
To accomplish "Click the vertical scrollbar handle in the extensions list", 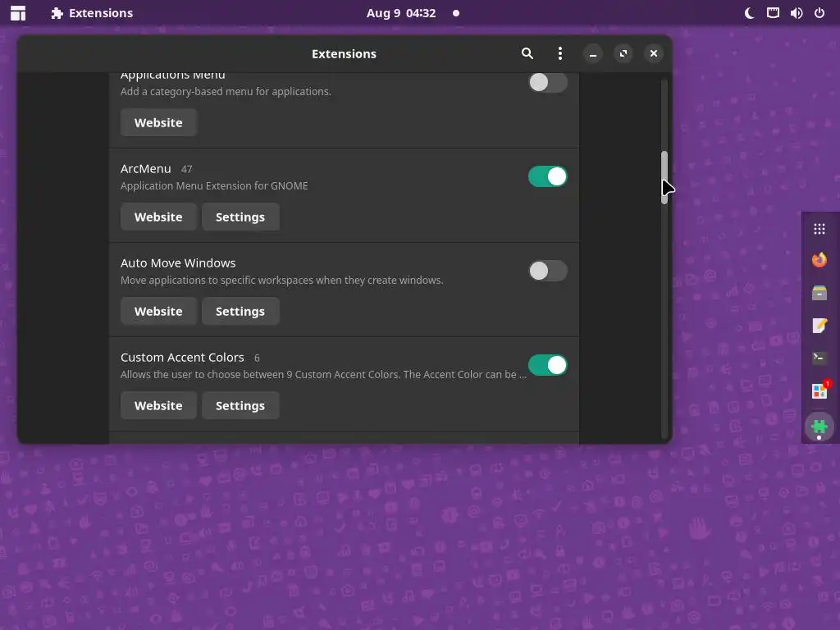I will point(664,177).
